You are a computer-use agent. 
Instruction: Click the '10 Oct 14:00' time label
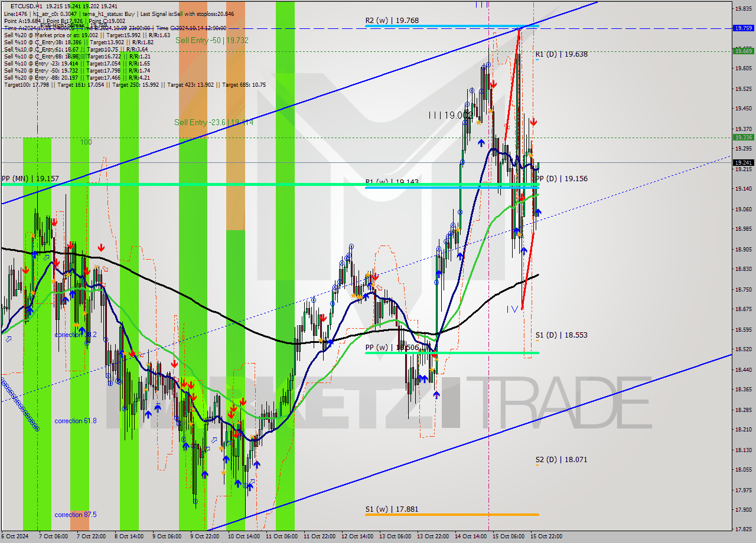coord(243,537)
